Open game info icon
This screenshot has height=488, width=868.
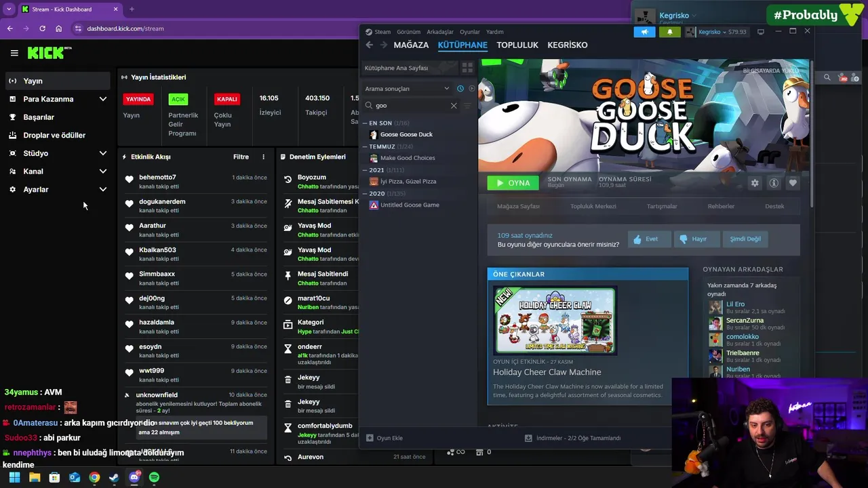(774, 183)
